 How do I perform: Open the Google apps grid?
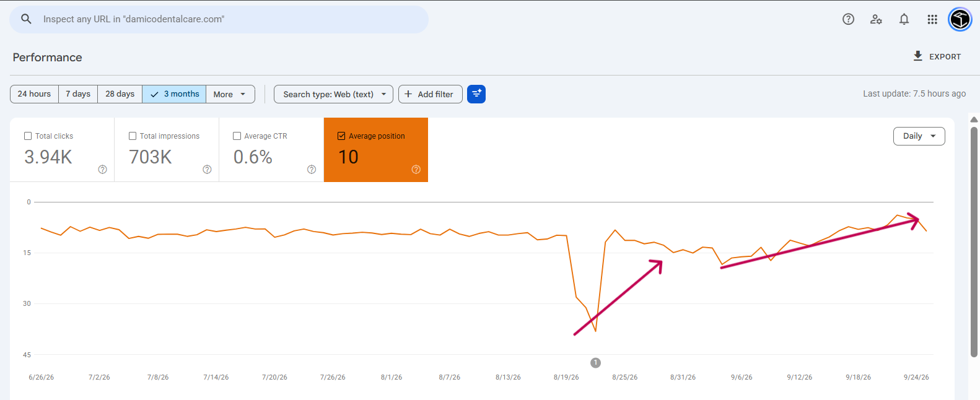[932, 19]
